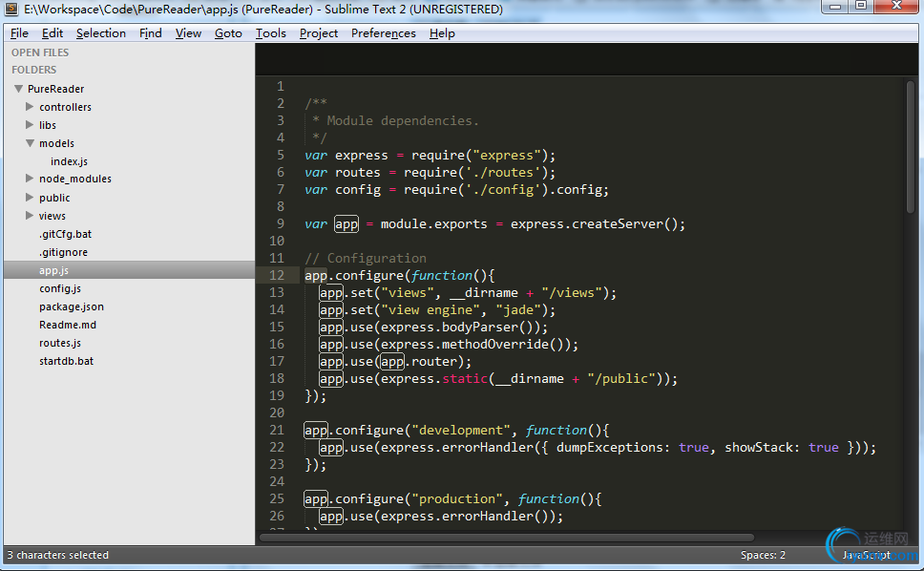The width and height of the screenshot is (924, 571).
Task: Click 'showStack' on line 22
Action: (x=759, y=447)
